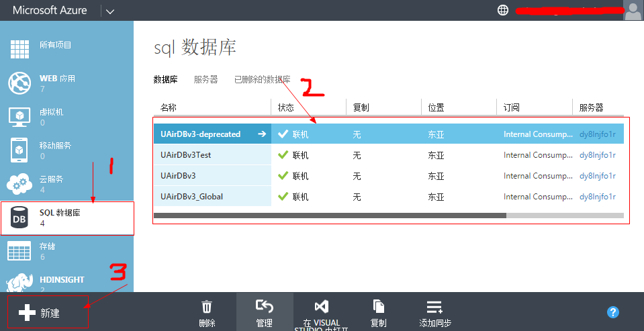Click the Delete trash can icon

(x=207, y=307)
